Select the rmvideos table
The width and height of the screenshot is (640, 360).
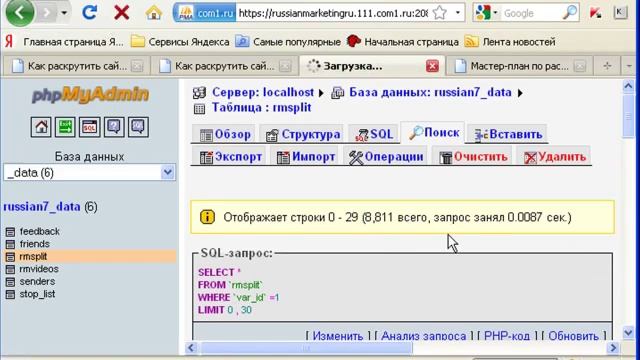(x=39, y=269)
